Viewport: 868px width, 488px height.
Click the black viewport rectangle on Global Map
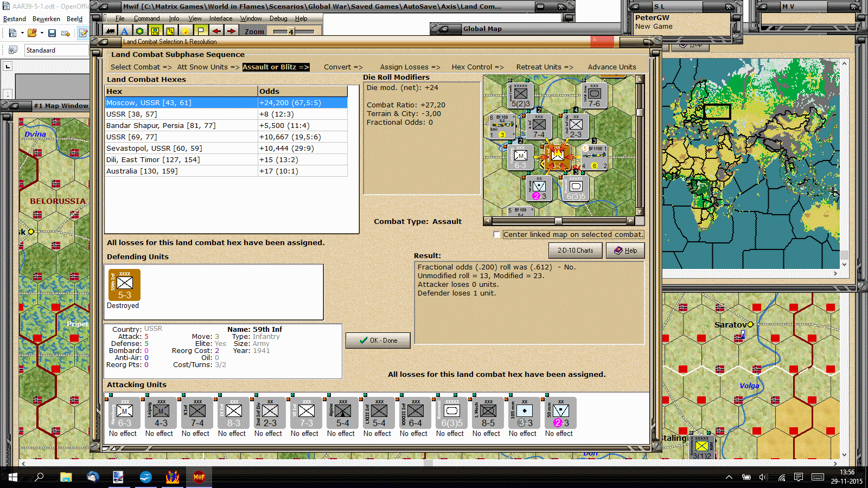(x=717, y=112)
